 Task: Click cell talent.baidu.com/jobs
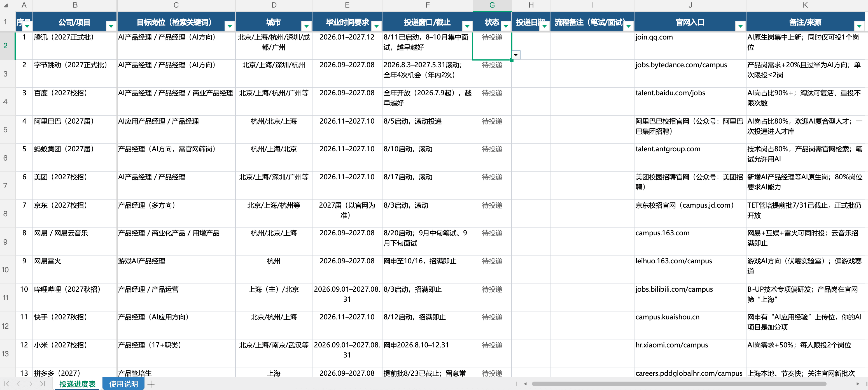[x=690, y=102]
